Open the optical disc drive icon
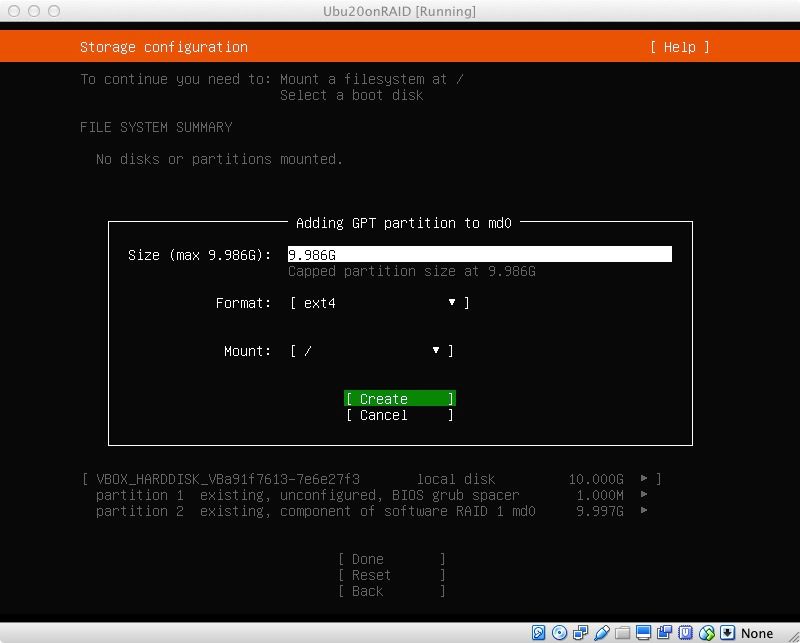The width and height of the screenshot is (800, 643). pos(560,633)
